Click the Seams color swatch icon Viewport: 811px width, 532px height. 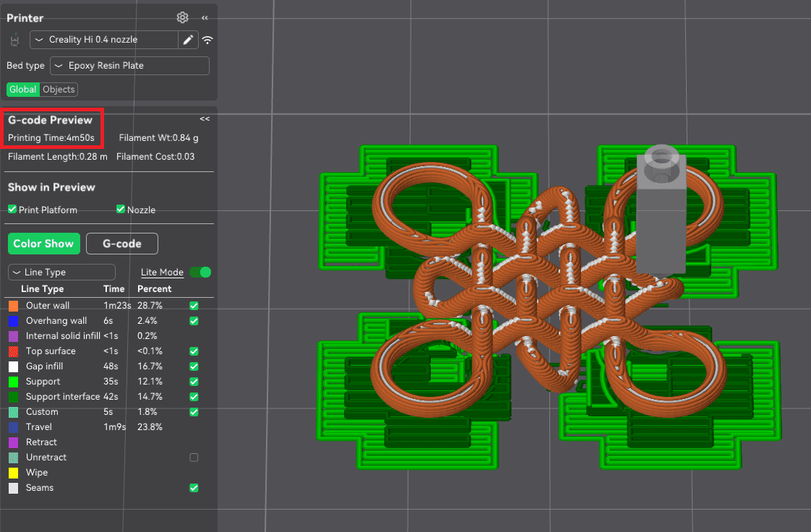pyautogui.click(x=13, y=487)
